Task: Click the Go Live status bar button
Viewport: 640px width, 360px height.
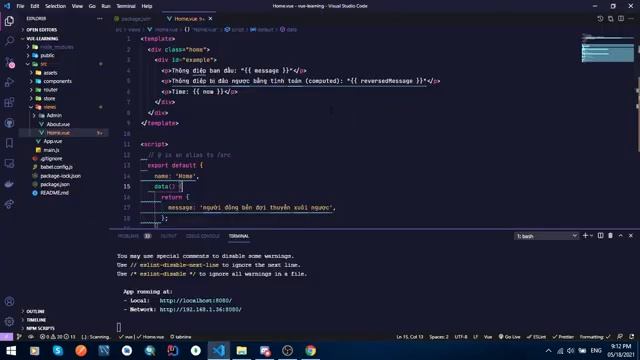Action: coord(509,337)
